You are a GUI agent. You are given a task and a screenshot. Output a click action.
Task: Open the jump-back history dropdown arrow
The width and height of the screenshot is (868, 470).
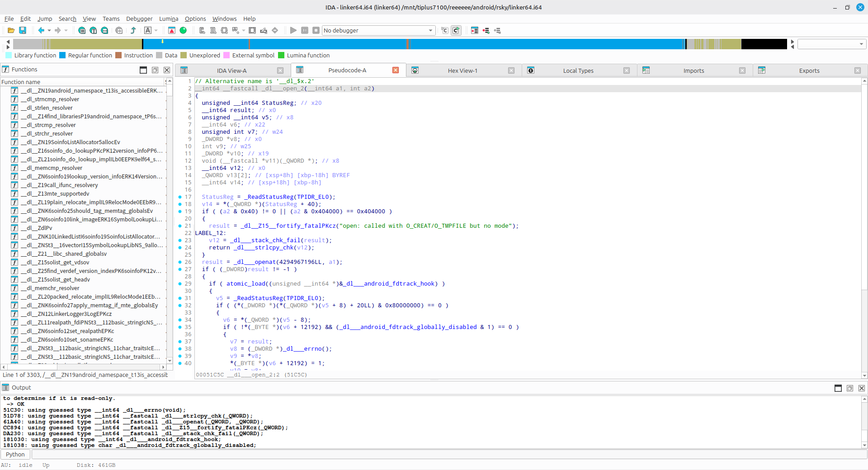coord(49,30)
